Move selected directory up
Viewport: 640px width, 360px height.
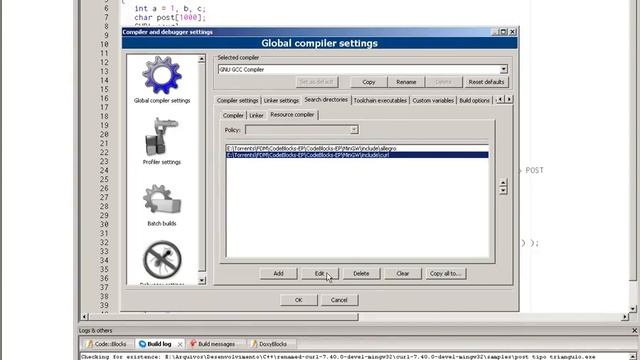(503, 183)
